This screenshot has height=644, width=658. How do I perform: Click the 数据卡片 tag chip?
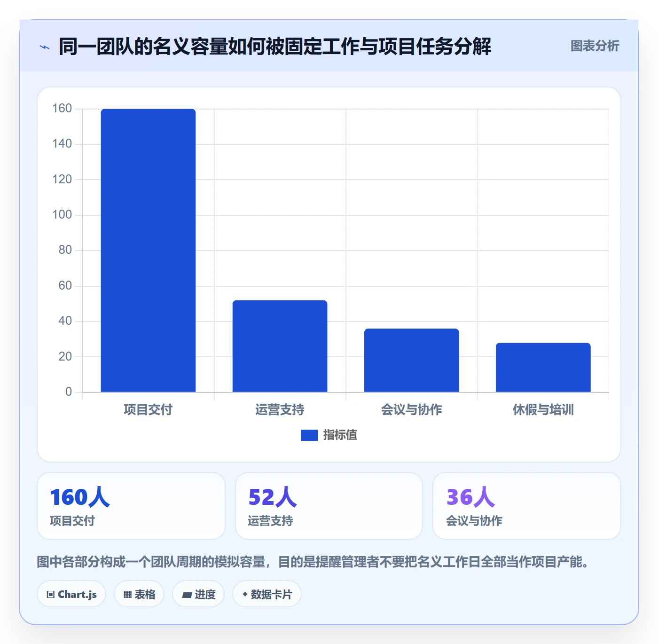click(267, 594)
